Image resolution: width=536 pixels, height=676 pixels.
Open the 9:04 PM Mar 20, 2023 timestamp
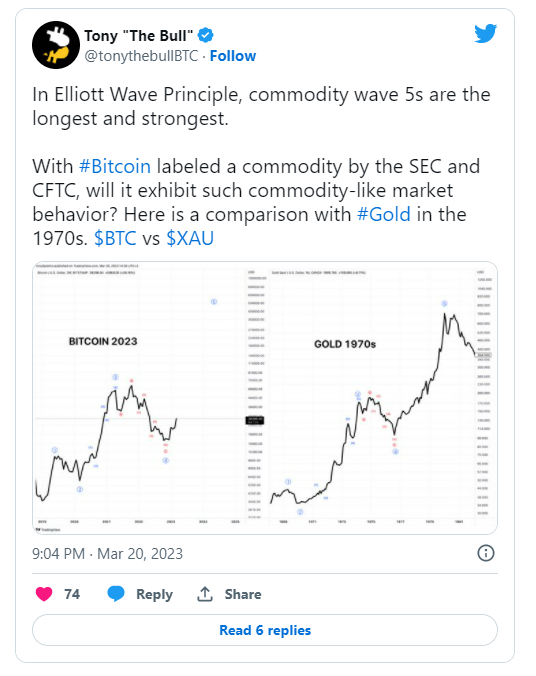pos(107,554)
